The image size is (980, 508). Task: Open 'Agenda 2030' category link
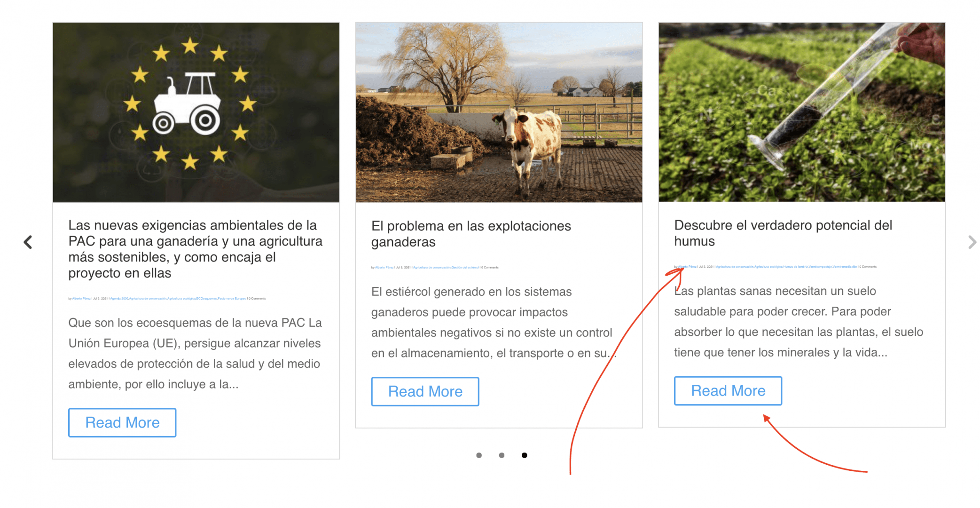point(119,298)
